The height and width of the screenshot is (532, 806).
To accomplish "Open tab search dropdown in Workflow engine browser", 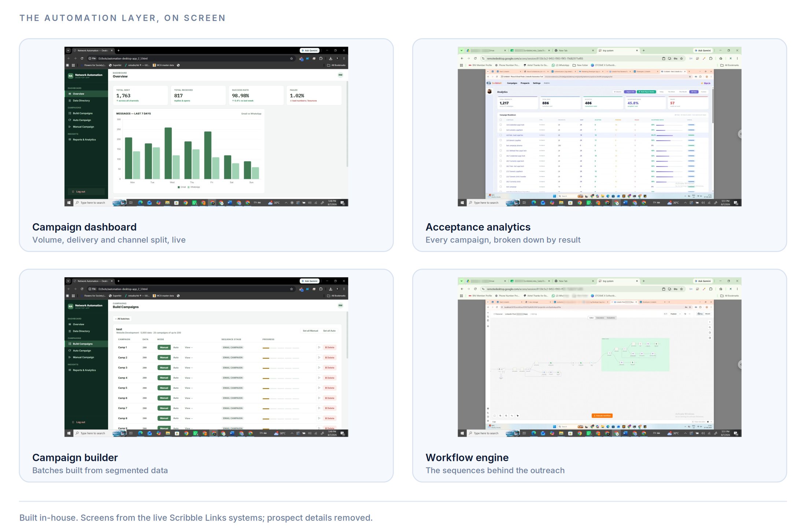I will click(x=461, y=281).
